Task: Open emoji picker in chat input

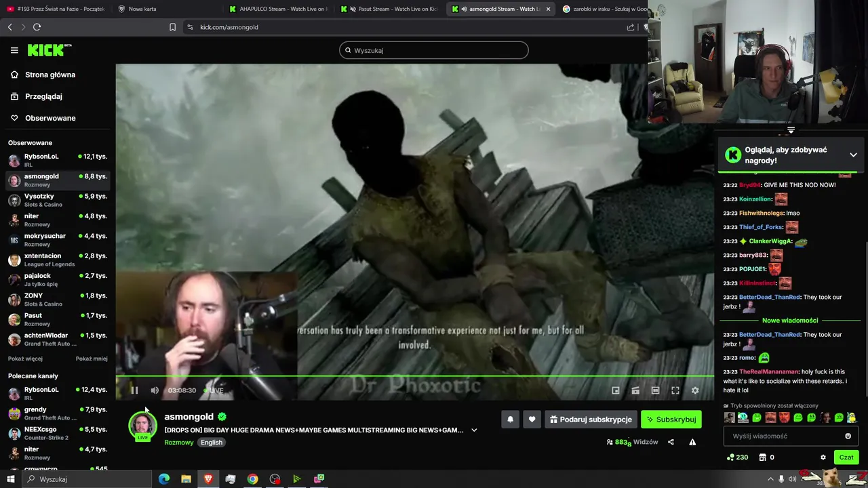Action: coord(848,436)
